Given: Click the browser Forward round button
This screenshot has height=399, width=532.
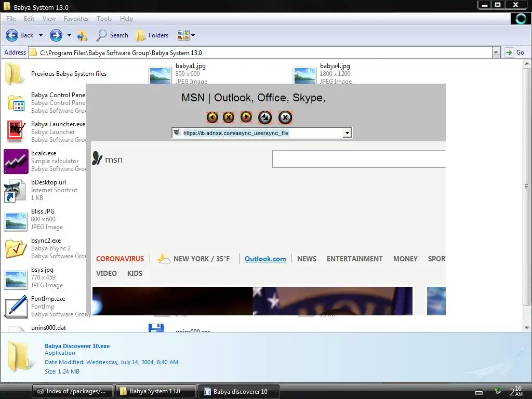Looking at the screenshot, I should tap(246, 117).
